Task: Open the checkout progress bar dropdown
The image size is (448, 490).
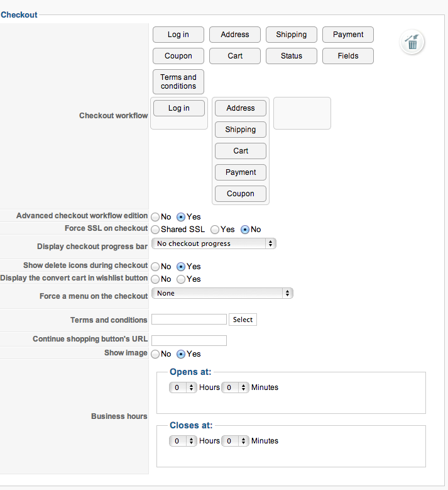Action: (x=214, y=243)
